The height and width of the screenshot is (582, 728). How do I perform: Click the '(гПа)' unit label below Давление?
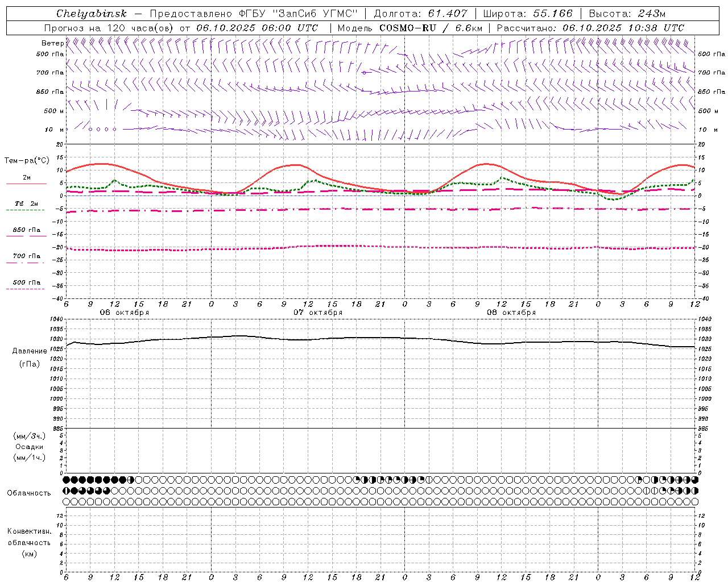pos(29,364)
